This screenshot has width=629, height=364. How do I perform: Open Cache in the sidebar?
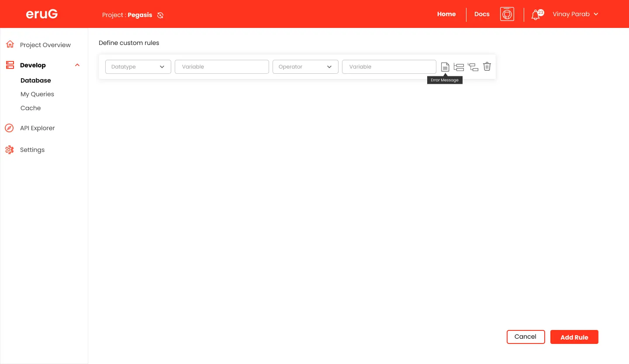click(31, 108)
